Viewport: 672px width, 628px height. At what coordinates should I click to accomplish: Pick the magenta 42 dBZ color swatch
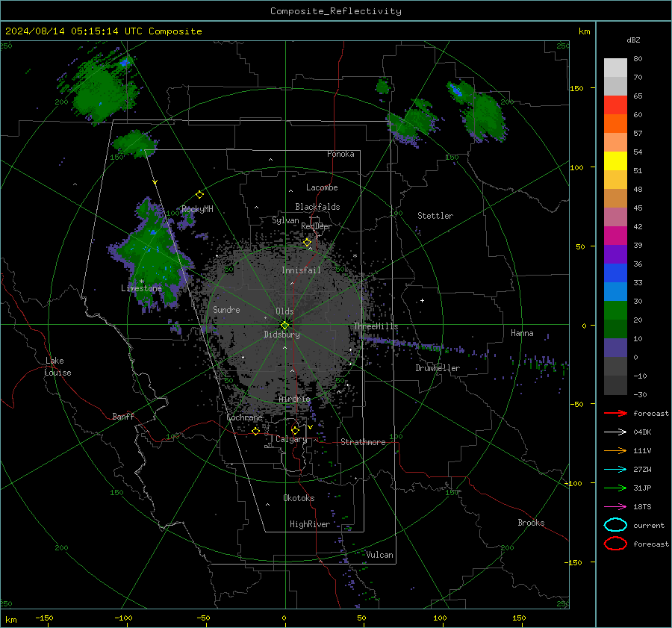[x=615, y=235]
